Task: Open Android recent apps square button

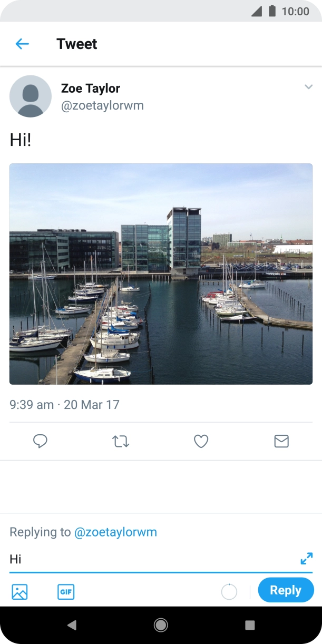Action: click(250, 625)
